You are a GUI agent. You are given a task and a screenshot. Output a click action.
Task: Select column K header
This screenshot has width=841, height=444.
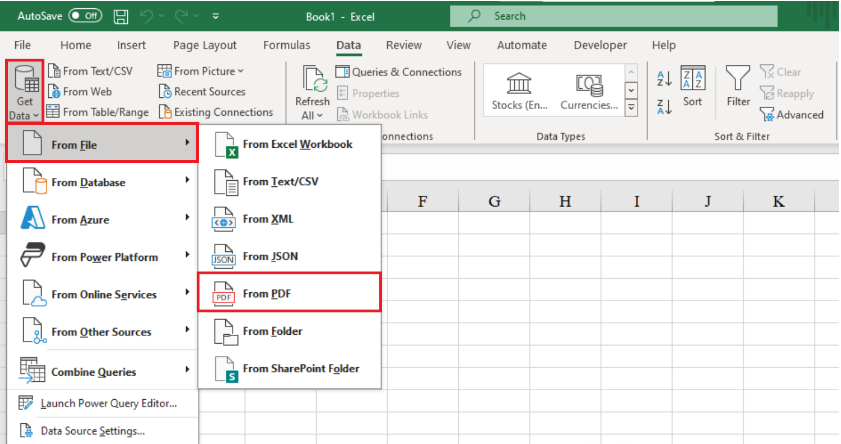(779, 202)
